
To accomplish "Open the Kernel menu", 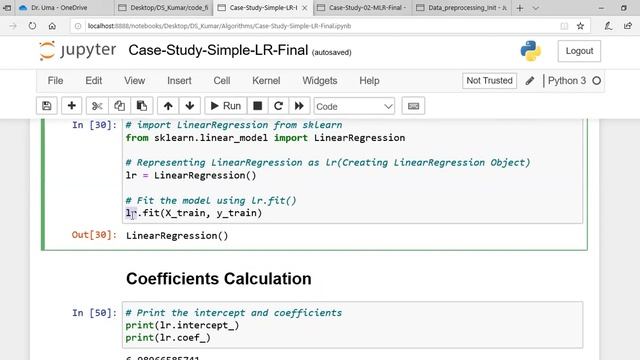I will [x=266, y=81].
